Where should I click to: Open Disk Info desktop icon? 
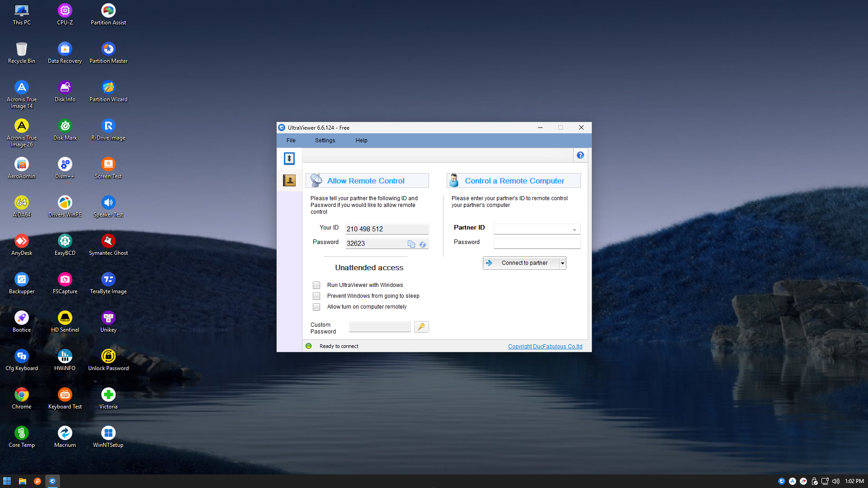click(65, 91)
